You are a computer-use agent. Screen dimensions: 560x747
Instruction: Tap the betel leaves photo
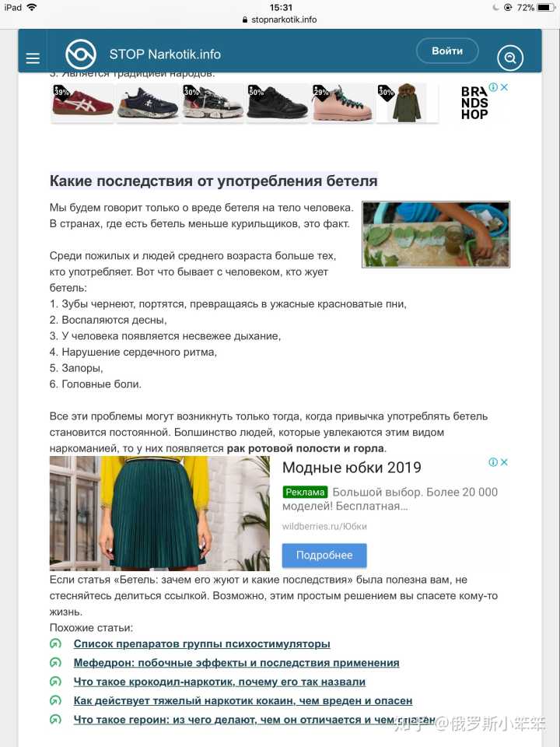436,234
